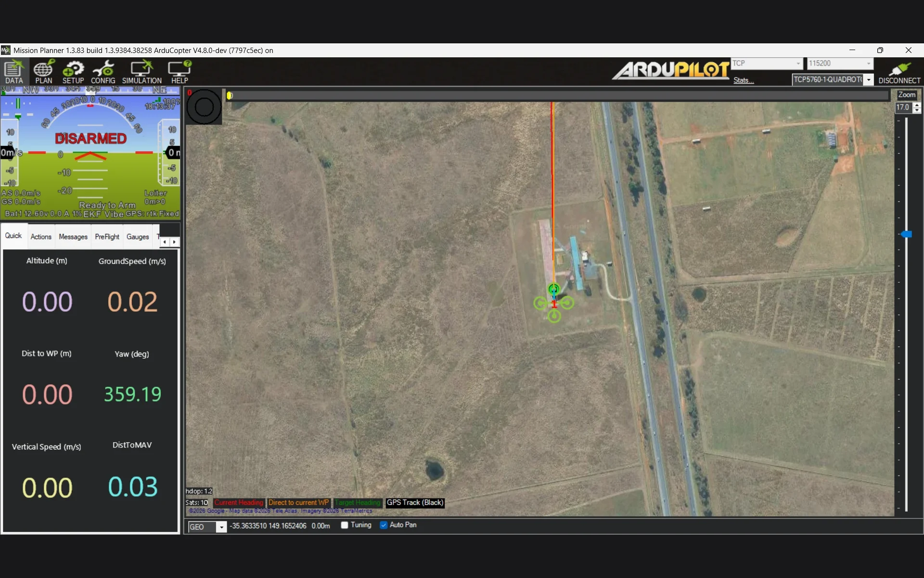The height and width of the screenshot is (578, 924).
Task: Click the DistToMAV value 0.03
Action: click(132, 487)
